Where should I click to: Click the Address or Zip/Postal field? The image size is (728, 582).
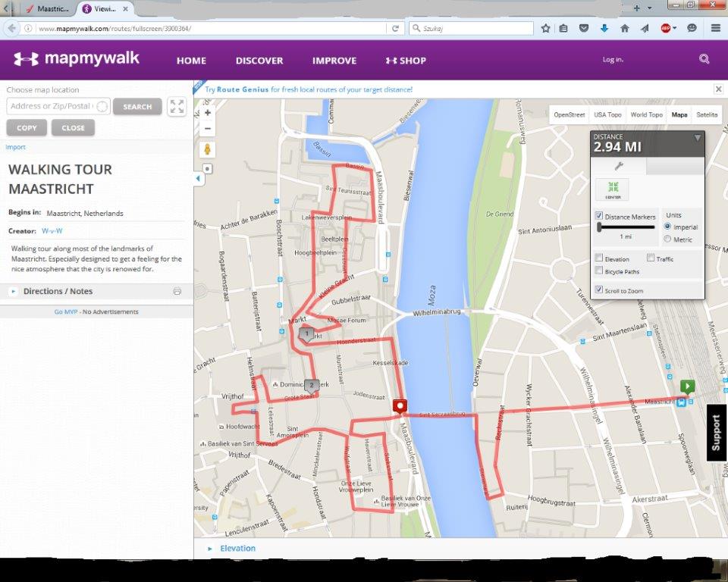58,106
